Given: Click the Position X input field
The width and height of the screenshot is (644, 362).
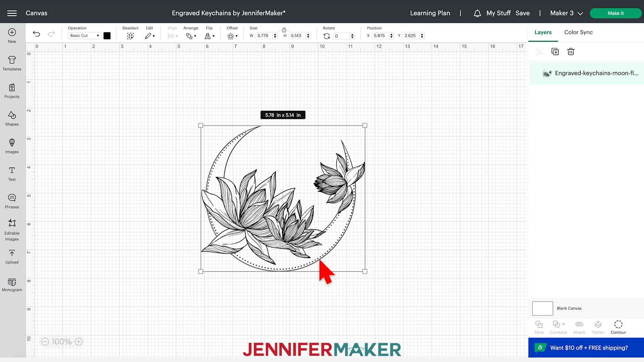Looking at the screenshot, I should pos(380,36).
